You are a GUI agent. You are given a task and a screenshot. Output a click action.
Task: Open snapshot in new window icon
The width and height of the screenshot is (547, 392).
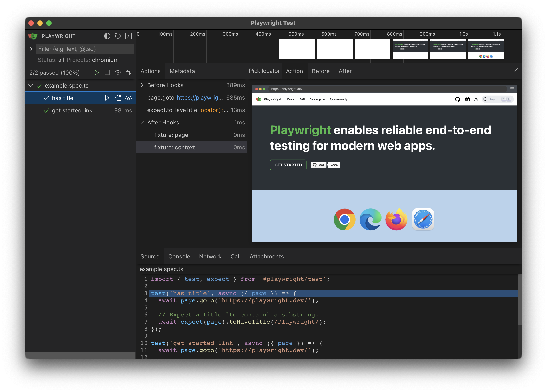click(515, 71)
